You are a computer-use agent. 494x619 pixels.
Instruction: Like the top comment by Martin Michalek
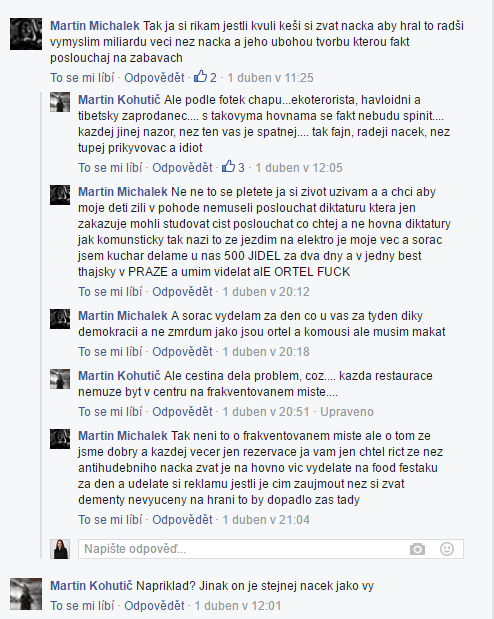[x=82, y=77]
